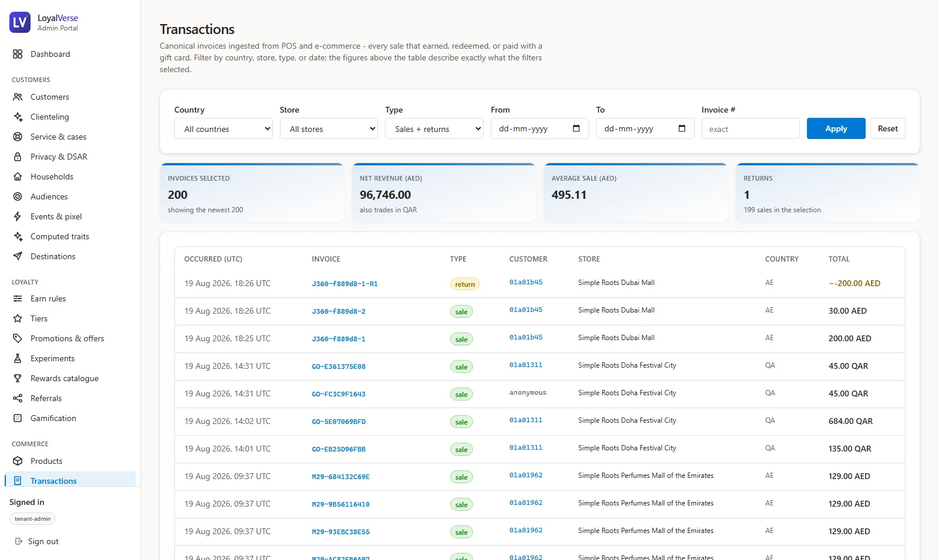Open the To date calendar picker icon
This screenshot has width=939, height=560.
(x=682, y=128)
